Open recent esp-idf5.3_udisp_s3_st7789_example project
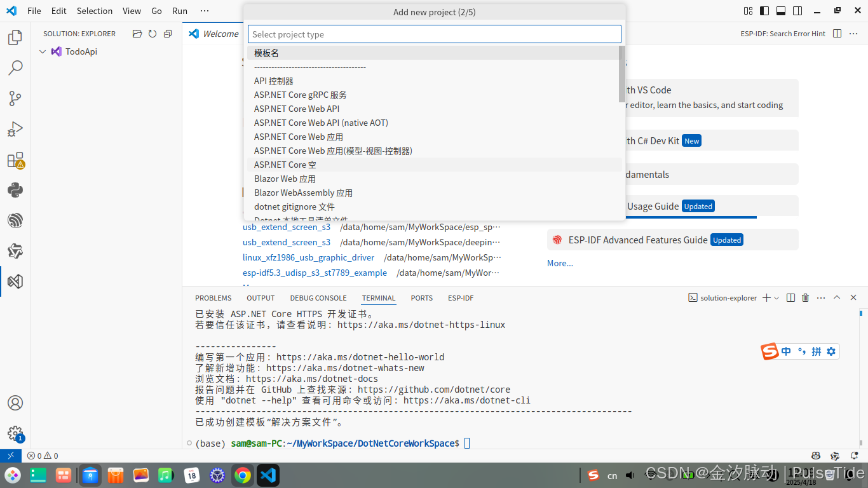Image resolution: width=868 pixels, height=488 pixels. 315,273
